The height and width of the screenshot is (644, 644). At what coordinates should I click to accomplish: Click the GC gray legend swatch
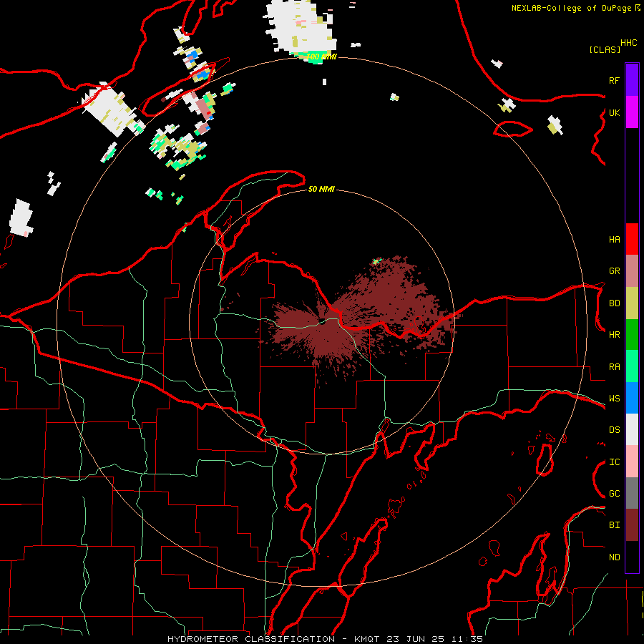tap(632, 493)
